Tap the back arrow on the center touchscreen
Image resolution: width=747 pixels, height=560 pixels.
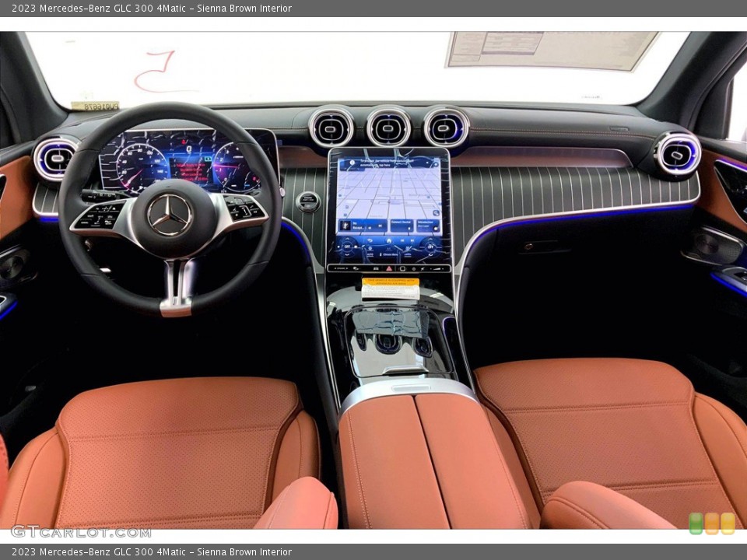pyautogui.click(x=370, y=240)
